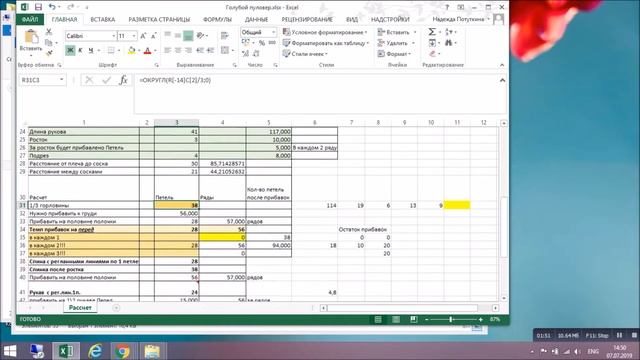This screenshot has width=640, height=360.
Task: Align cell text to the right
Action: click(x=188, y=50)
